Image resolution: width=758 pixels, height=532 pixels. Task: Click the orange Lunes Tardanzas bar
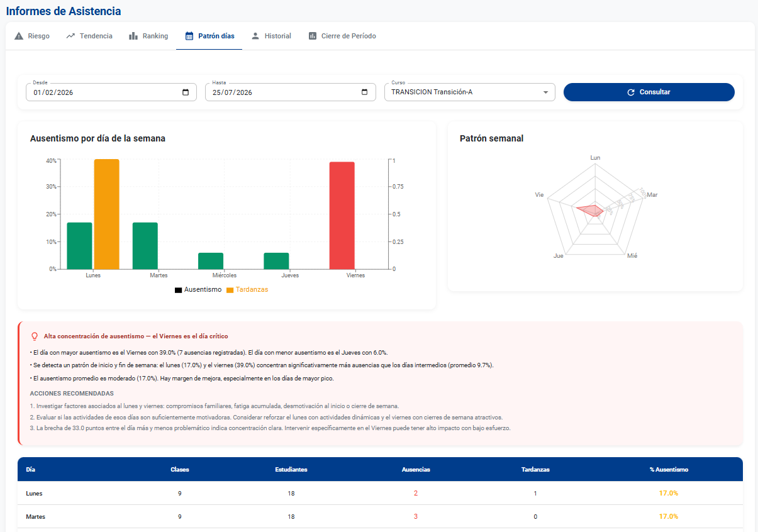[106, 214]
